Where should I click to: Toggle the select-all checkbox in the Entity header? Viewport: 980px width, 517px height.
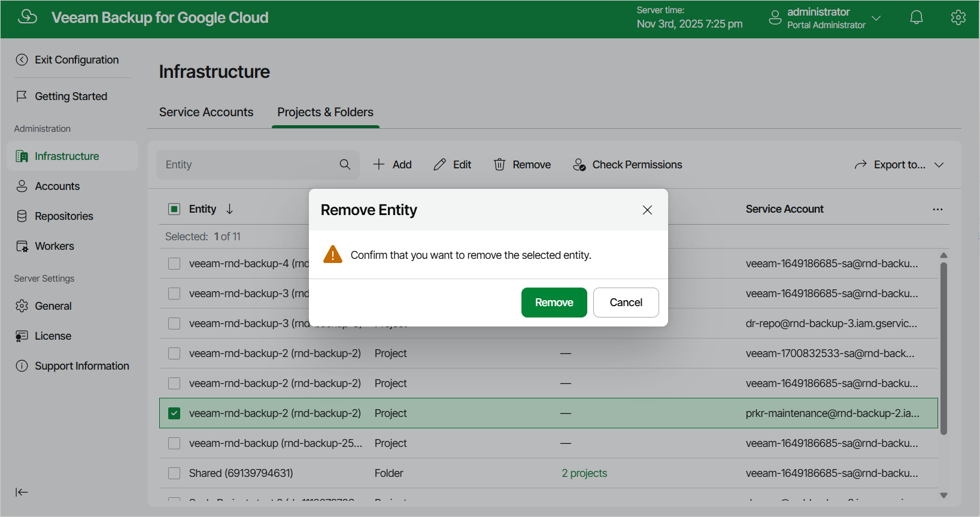point(174,208)
